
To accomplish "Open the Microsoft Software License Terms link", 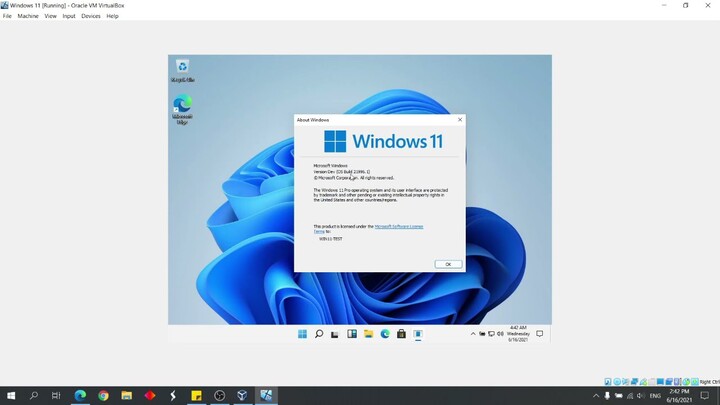I will (x=399, y=226).
